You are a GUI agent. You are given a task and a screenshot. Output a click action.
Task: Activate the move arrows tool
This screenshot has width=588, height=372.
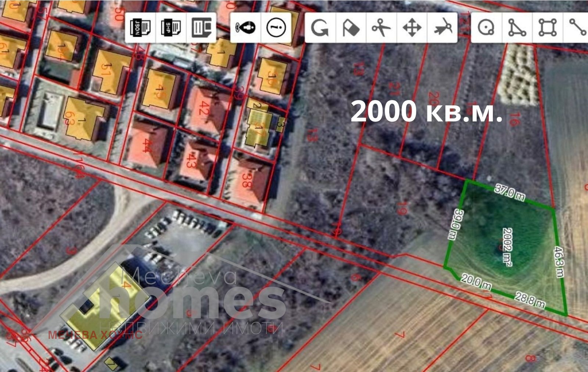(x=412, y=28)
